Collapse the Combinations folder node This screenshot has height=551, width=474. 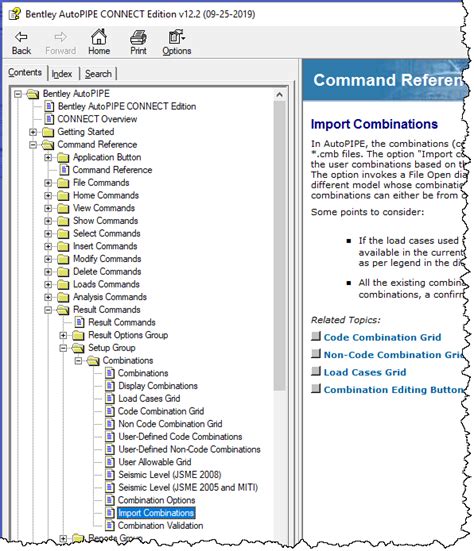pyautogui.click(x=78, y=361)
